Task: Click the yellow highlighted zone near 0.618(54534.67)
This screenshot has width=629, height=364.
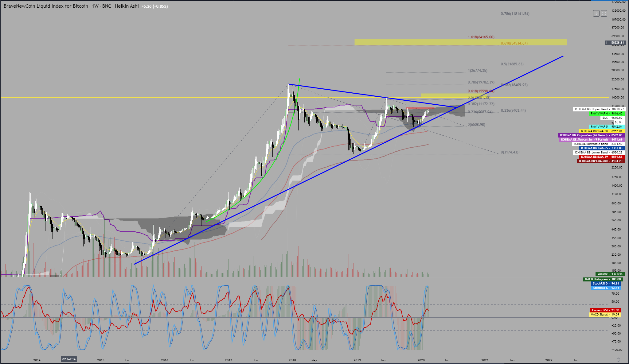Action: pos(430,42)
